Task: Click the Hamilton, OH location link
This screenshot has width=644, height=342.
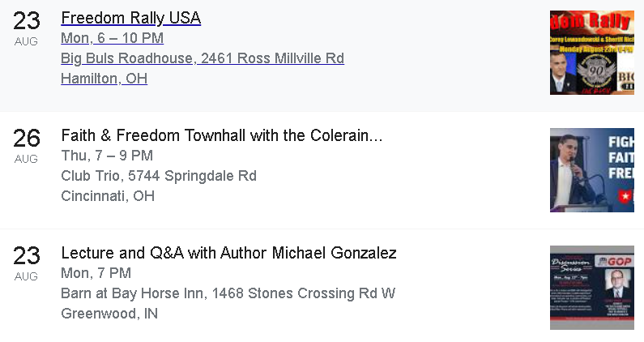Action: pyautogui.click(x=104, y=79)
